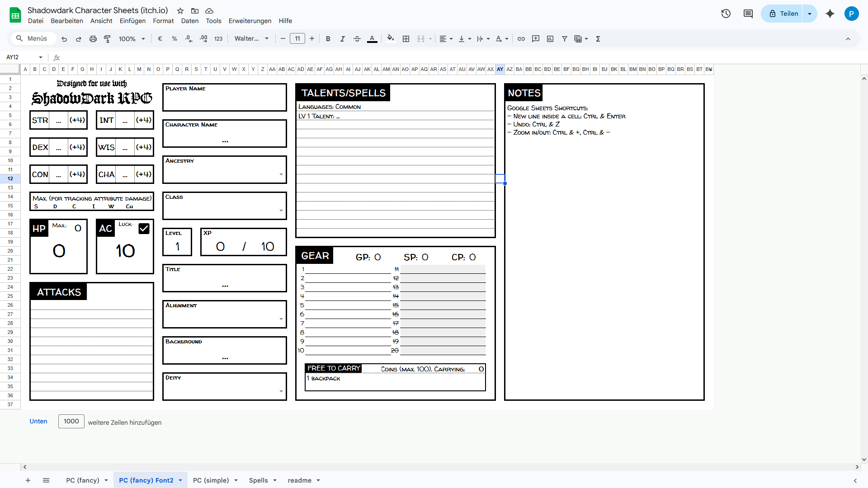Click the create filter funnel icon
This screenshot has height=488, width=868.
(564, 39)
